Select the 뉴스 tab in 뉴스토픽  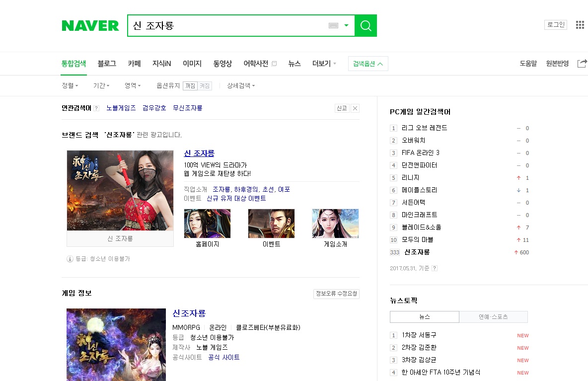425,317
